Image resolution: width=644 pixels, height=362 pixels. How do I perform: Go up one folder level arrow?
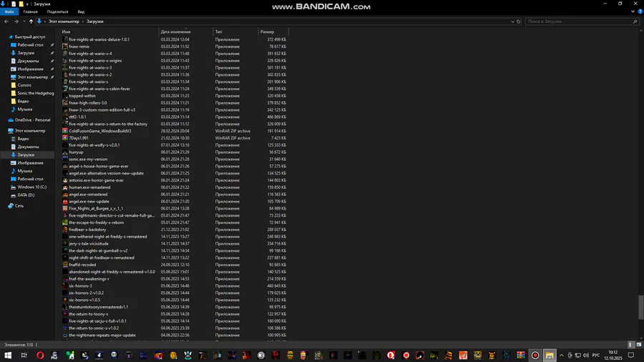(x=31, y=21)
